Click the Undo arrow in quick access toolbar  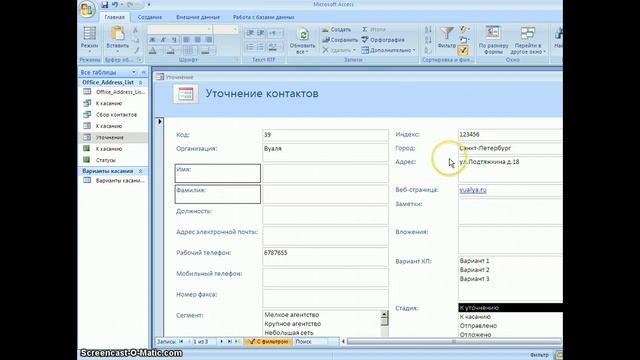click(115, 4)
